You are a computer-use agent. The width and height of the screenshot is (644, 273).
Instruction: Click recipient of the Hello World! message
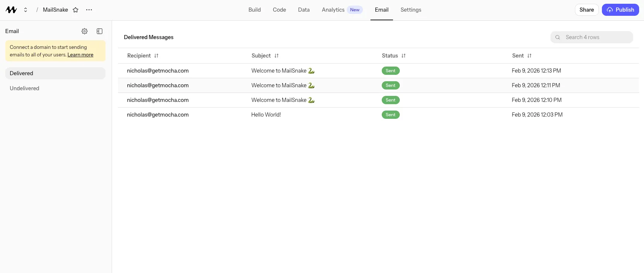click(x=158, y=115)
